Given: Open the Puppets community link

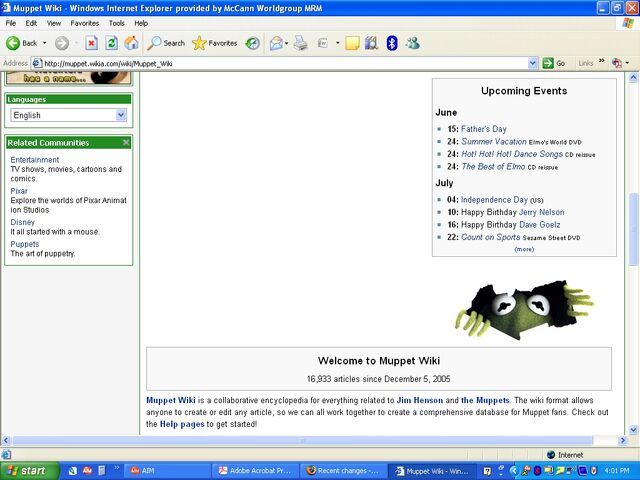Looking at the screenshot, I should pos(25,244).
